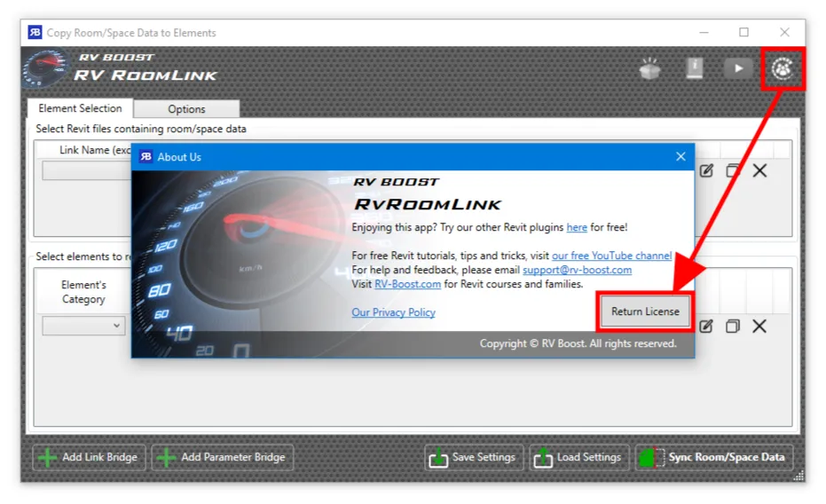Open the About Us people icon in header

pyautogui.click(x=783, y=68)
